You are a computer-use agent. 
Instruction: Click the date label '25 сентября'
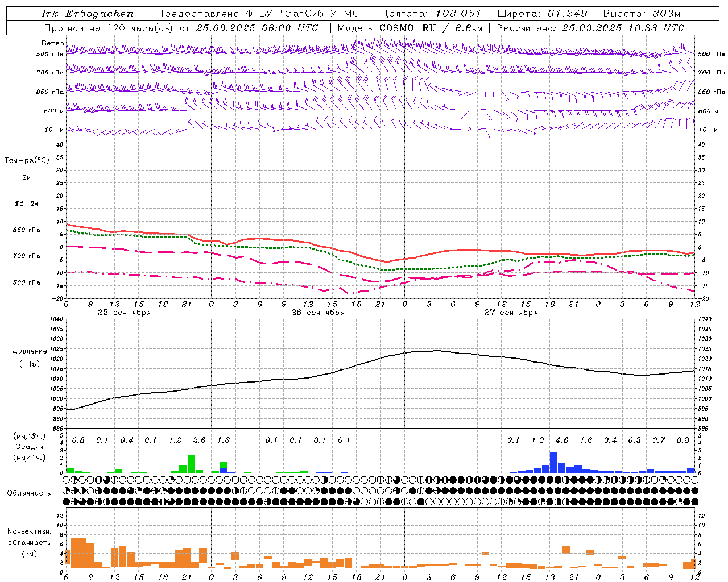point(125,313)
